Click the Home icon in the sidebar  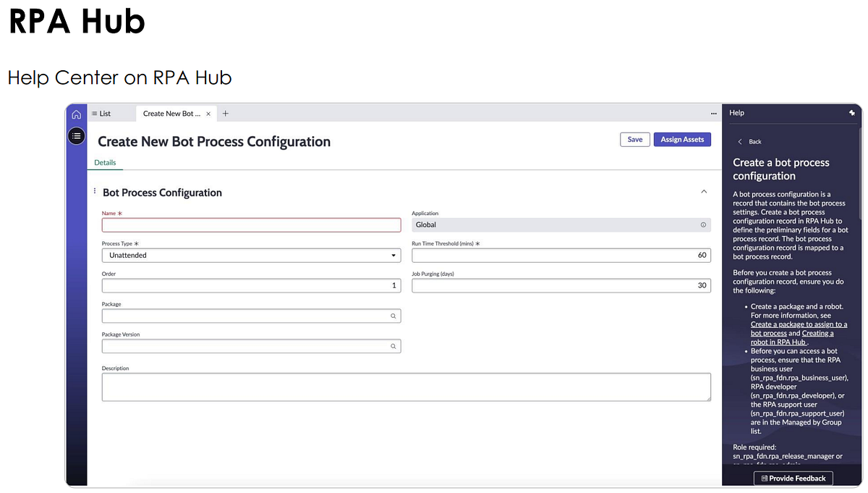point(76,114)
